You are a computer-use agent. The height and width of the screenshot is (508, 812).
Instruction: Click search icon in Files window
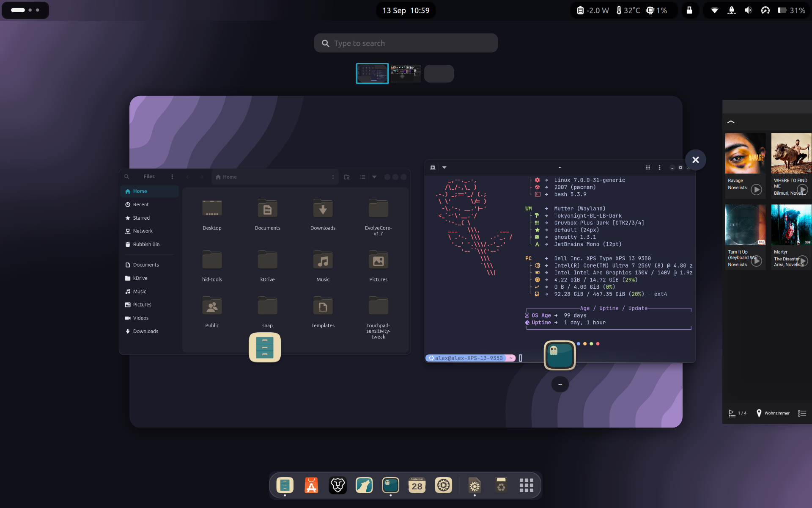pos(126,177)
